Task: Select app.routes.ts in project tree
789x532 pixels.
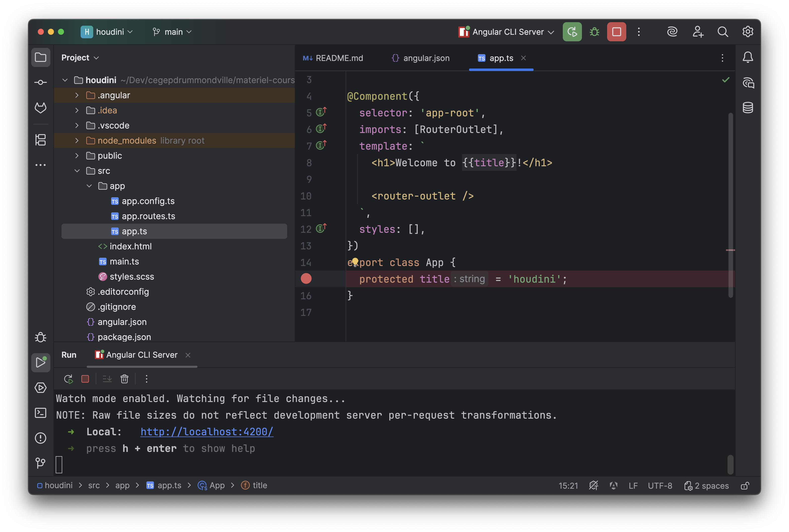Action: 174,216
